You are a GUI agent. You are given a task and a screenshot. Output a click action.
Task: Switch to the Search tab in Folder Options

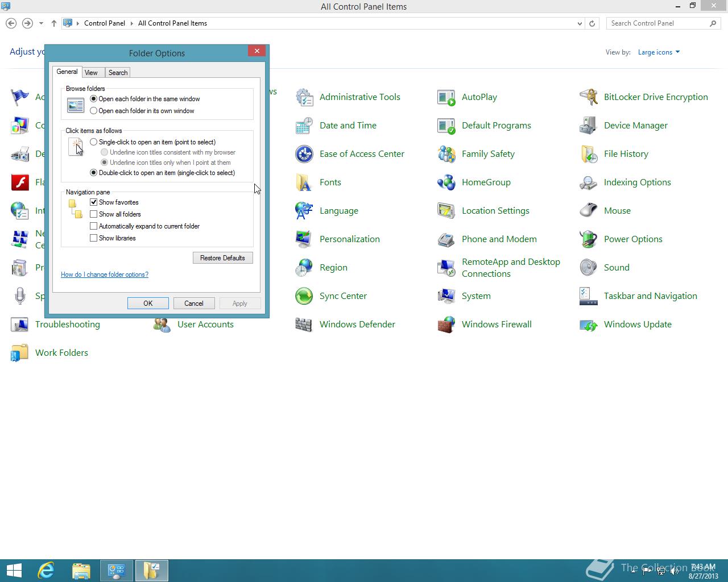[118, 73]
